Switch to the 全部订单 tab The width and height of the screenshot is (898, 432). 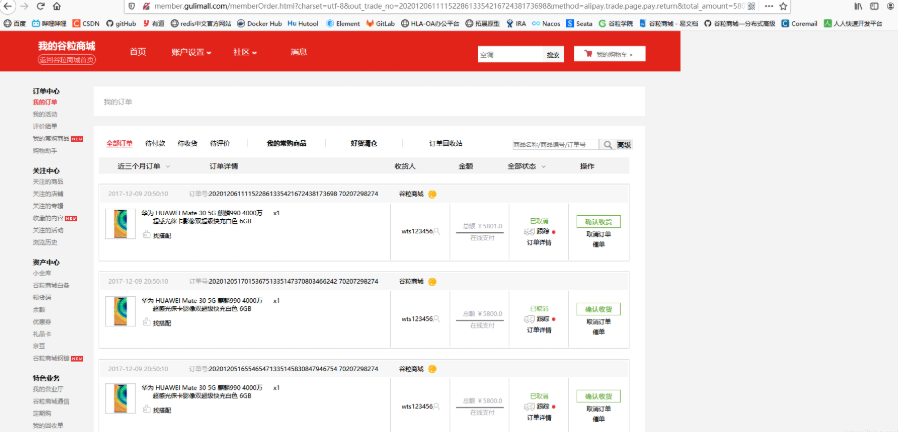[120, 143]
